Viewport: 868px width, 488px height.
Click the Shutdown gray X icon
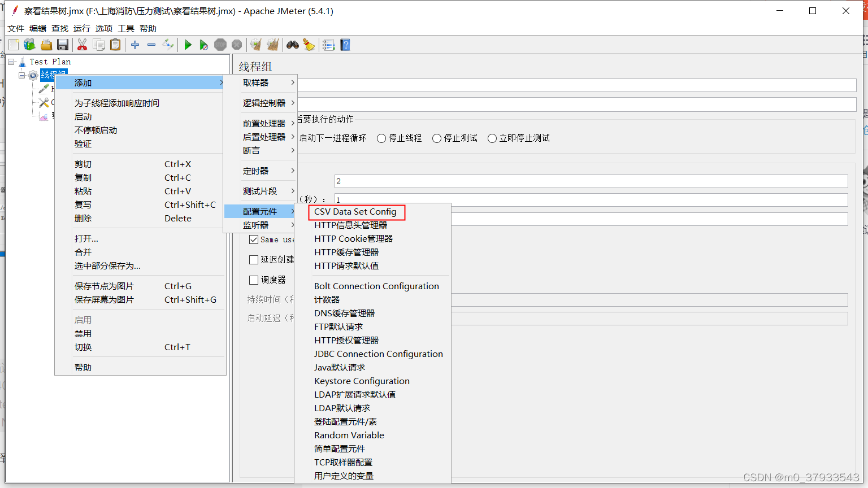(237, 45)
